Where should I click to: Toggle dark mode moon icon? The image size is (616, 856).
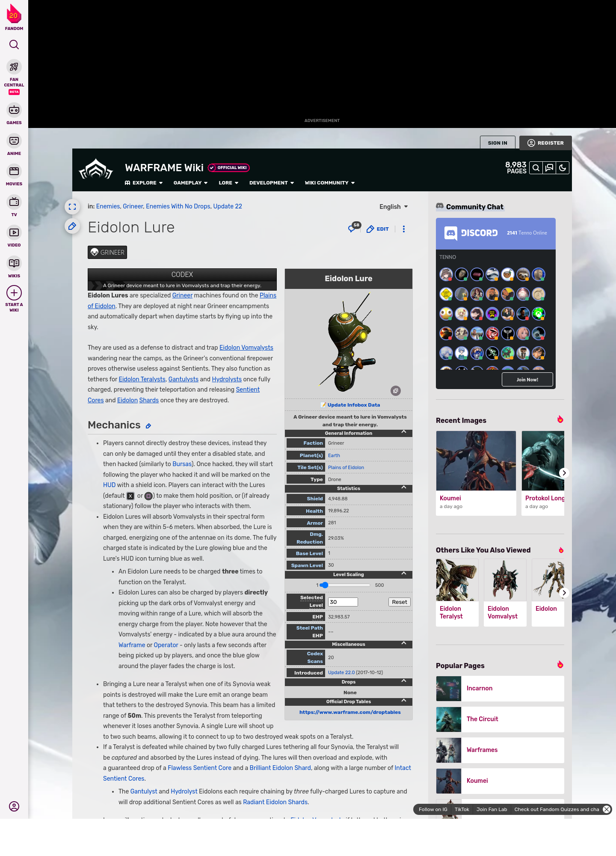(x=563, y=168)
